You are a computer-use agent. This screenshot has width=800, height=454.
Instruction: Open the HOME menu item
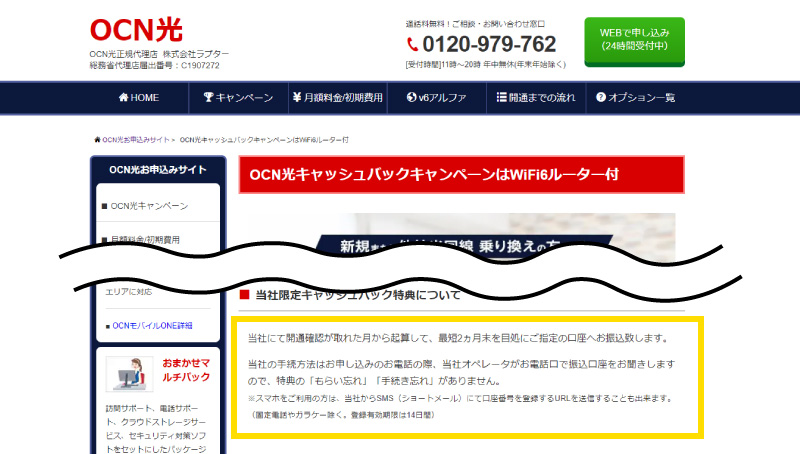(139, 97)
